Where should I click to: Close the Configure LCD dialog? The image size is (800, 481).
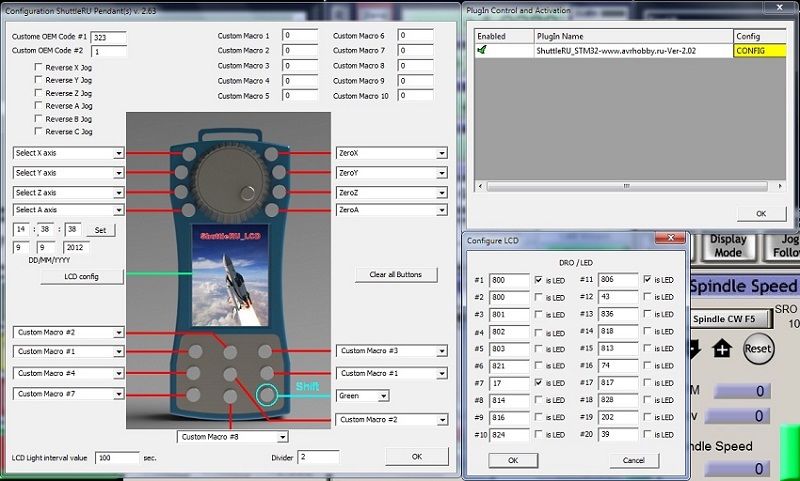670,238
